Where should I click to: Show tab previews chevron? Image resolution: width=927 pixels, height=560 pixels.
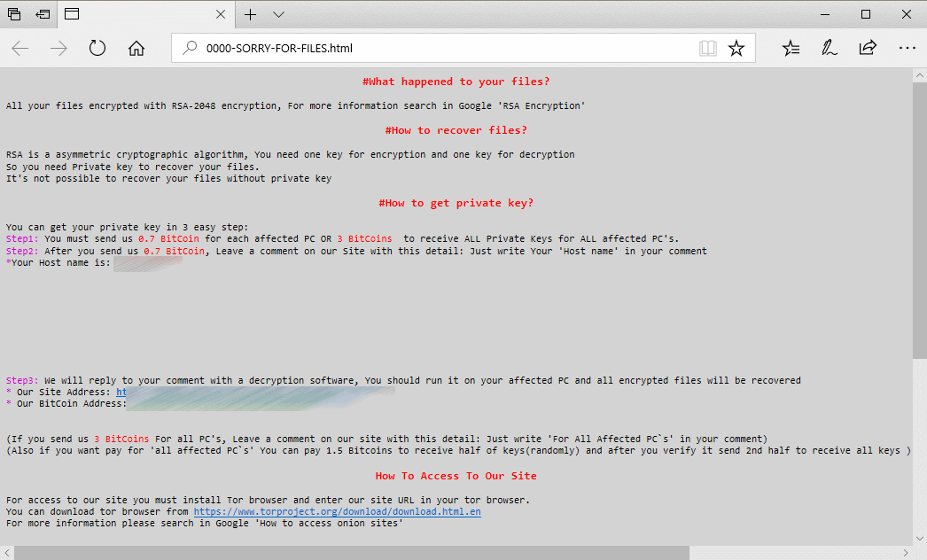[x=278, y=14]
